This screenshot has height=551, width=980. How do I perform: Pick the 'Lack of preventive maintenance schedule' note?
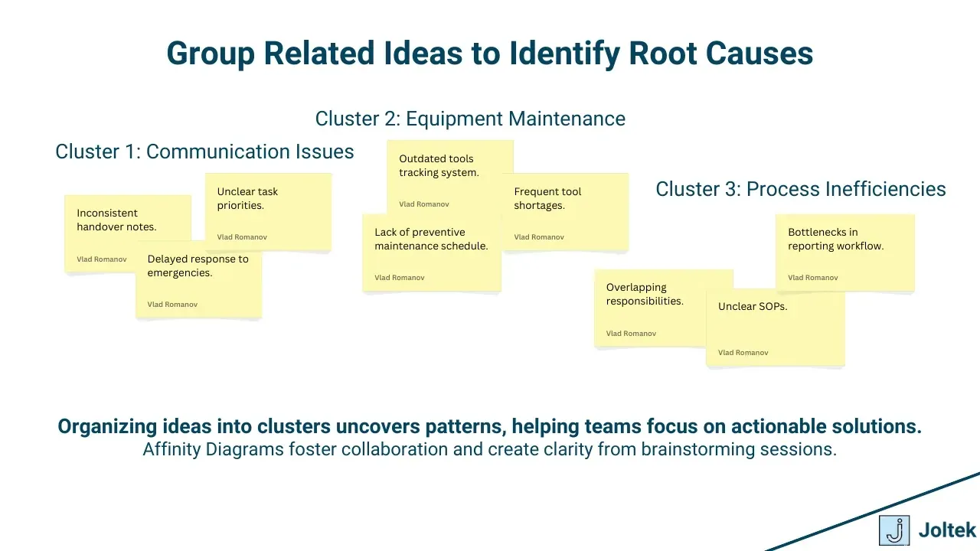[432, 253]
